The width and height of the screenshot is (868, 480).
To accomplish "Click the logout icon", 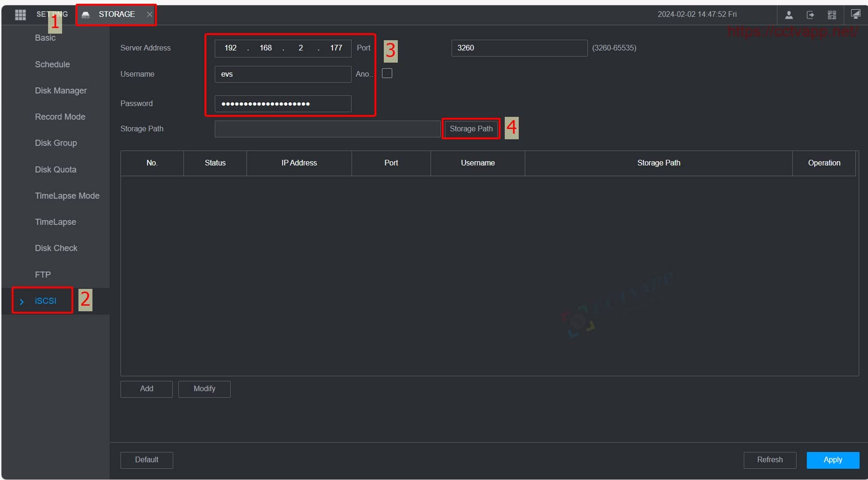I will point(810,15).
